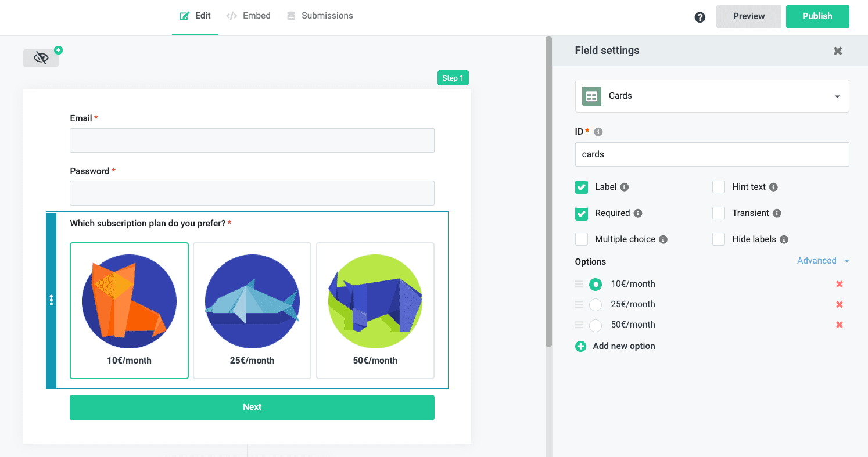Image resolution: width=868 pixels, height=457 pixels.
Task: Select 25€/month default radio button
Action: pyautogui.click(x=596, y=305)
